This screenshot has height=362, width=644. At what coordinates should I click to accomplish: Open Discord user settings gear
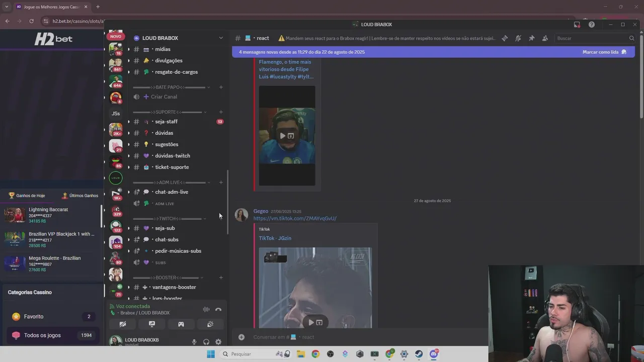point(218,342)
